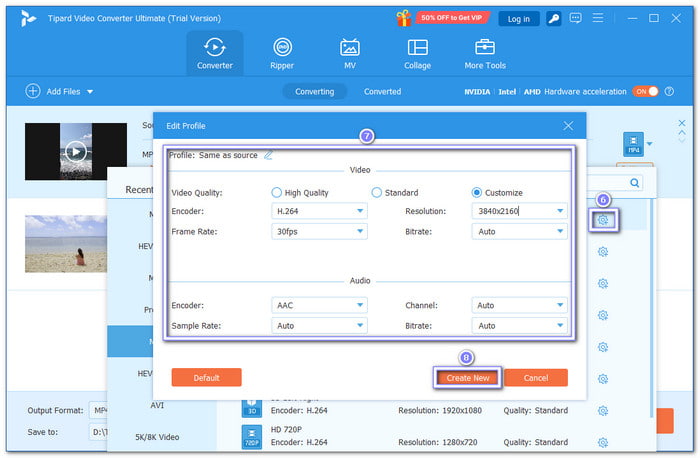Select High Quality video option
This screenshot has width=700, height=458.
click(x=277, y=192)
